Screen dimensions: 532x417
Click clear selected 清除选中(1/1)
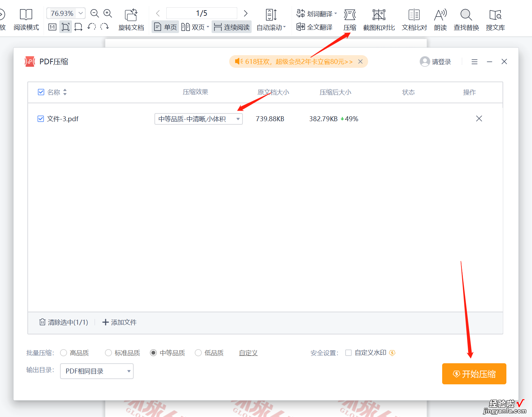(x=64, y=322)
